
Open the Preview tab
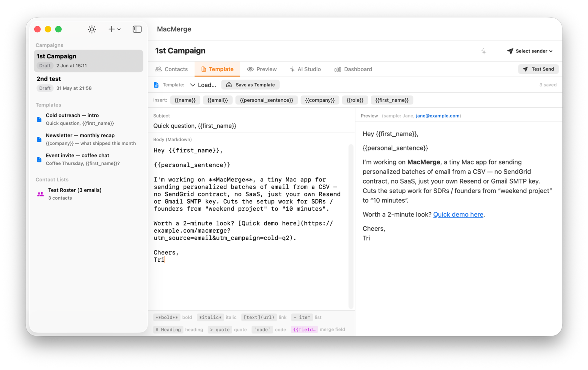262,69
